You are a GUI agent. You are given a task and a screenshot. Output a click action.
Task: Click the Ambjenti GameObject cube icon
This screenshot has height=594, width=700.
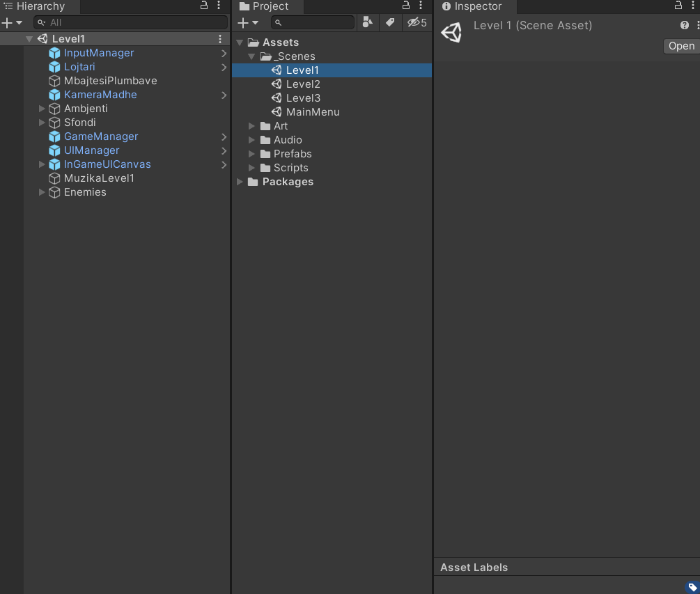coord(54,109)
